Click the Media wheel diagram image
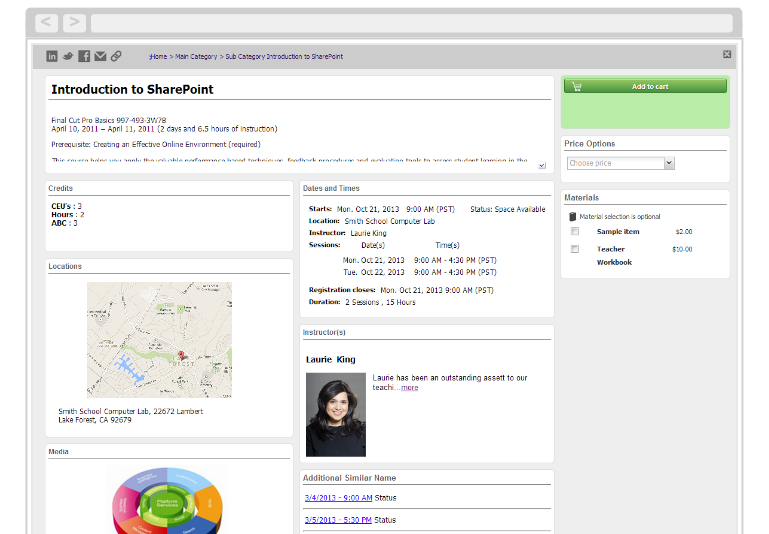 167,500
